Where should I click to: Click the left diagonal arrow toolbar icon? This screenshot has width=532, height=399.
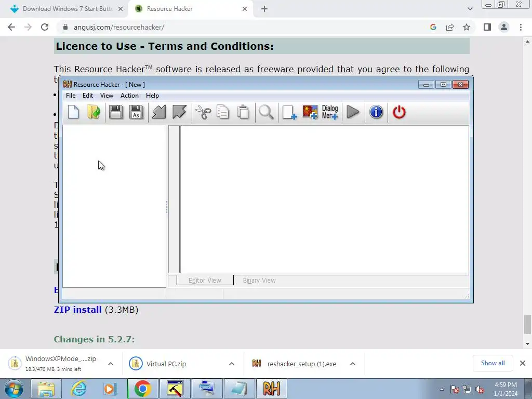[x=159, y=112]
